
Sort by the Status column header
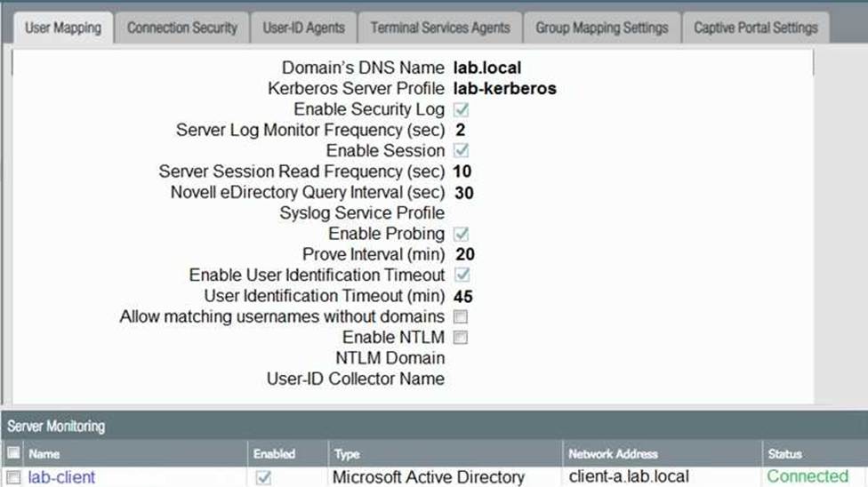784,454
